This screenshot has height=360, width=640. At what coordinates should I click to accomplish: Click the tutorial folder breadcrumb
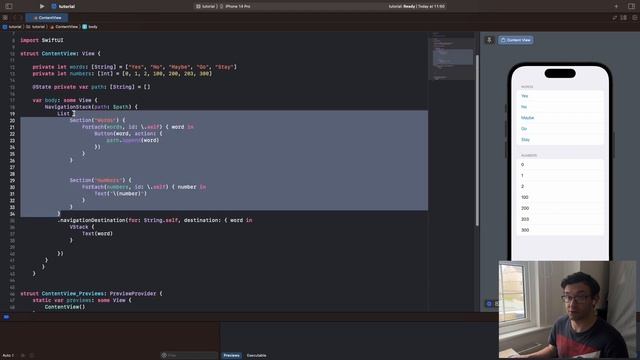(36, 27)
